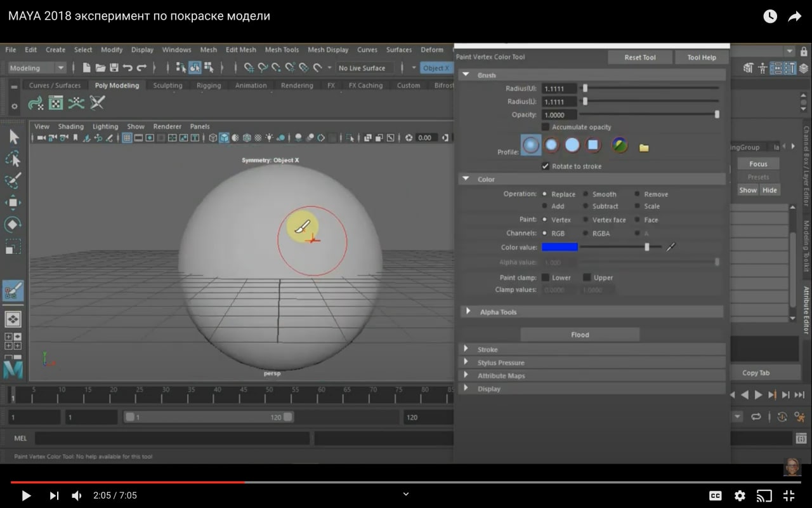Open the viewport Lighting menu
The width and height of the screenshot is (812, 508).
tap(105, 126)
